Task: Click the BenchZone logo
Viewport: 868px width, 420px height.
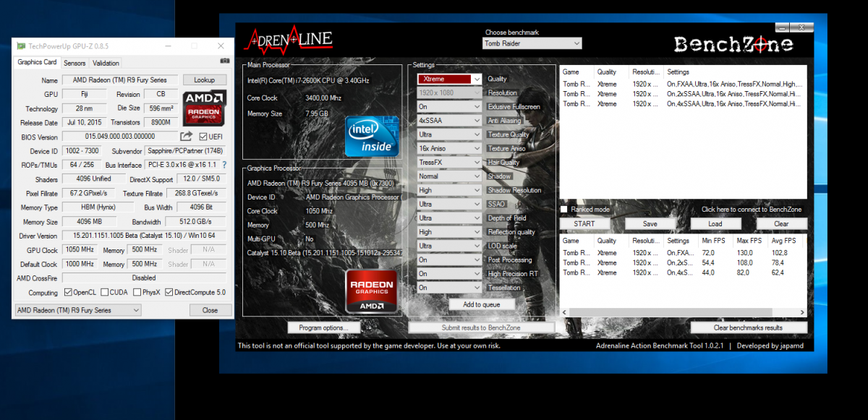Action: (733, 45)
